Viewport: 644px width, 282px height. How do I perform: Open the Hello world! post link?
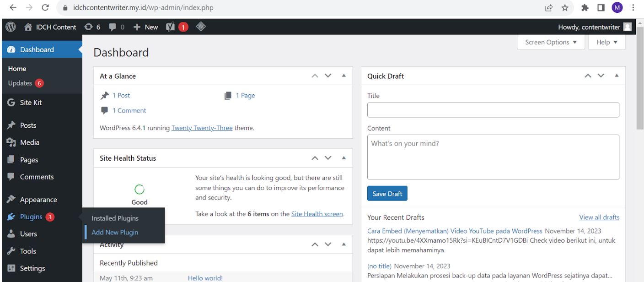click(204, 278)
